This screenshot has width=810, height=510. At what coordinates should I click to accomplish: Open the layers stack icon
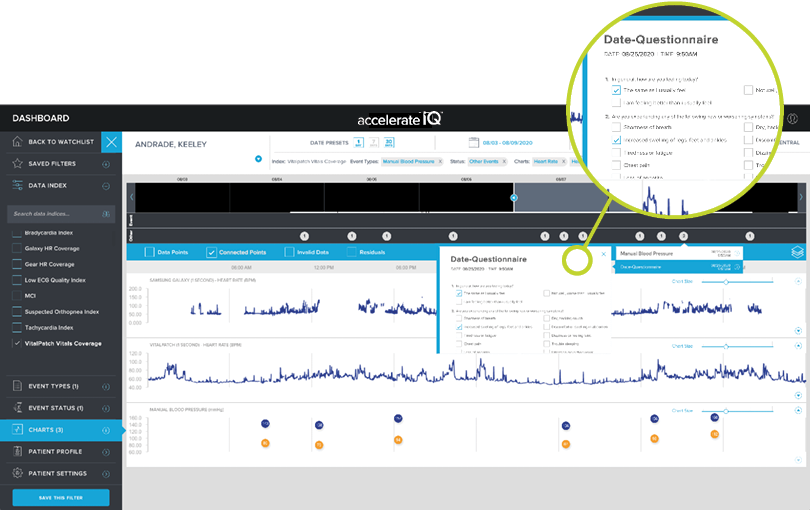coord(797,252)
